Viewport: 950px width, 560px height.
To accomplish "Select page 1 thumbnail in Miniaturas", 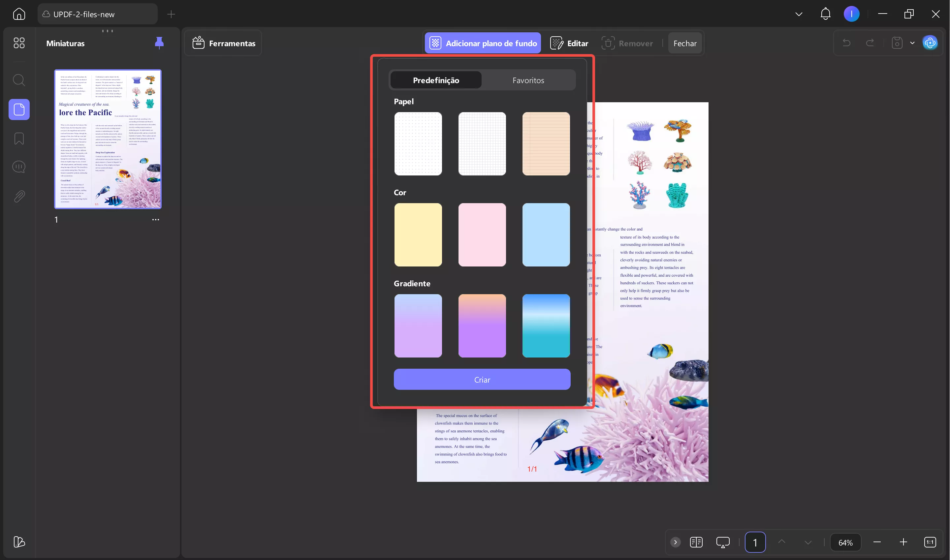I will point(108,139).
